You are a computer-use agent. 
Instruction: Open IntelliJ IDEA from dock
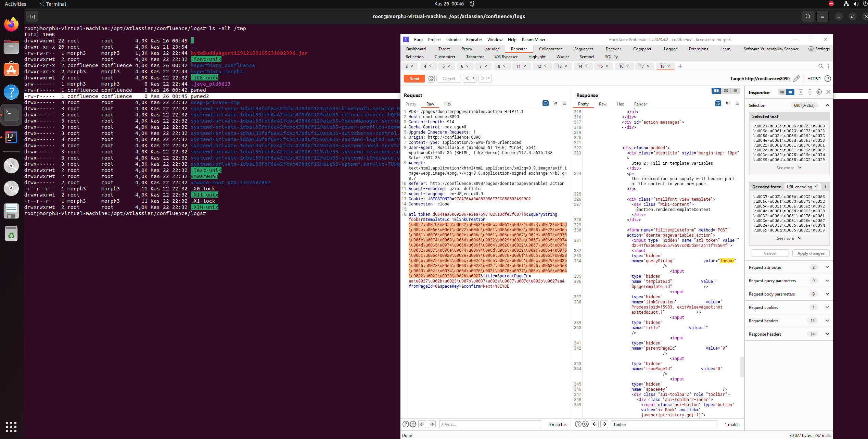[11, 137]
